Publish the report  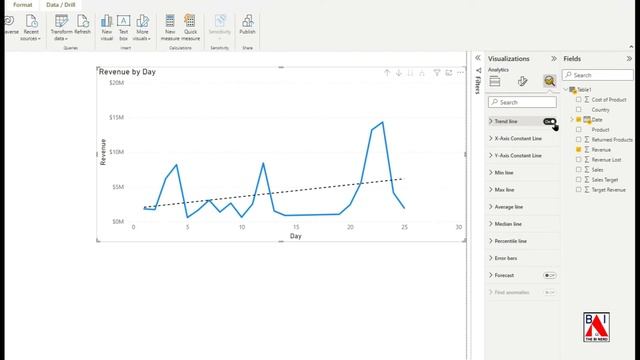pos(247,24)
